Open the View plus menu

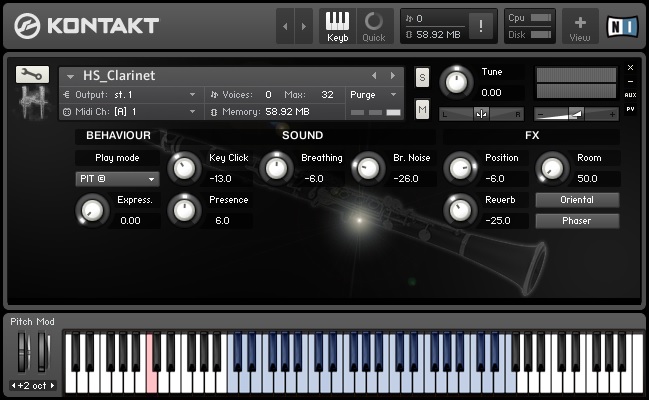(x=580, y=26)
